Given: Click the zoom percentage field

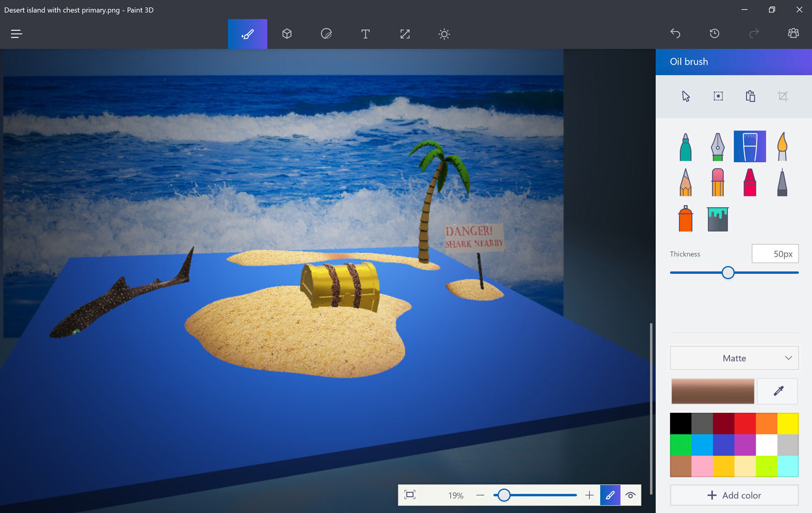Looking at the screenshot, I should (456, 495).
